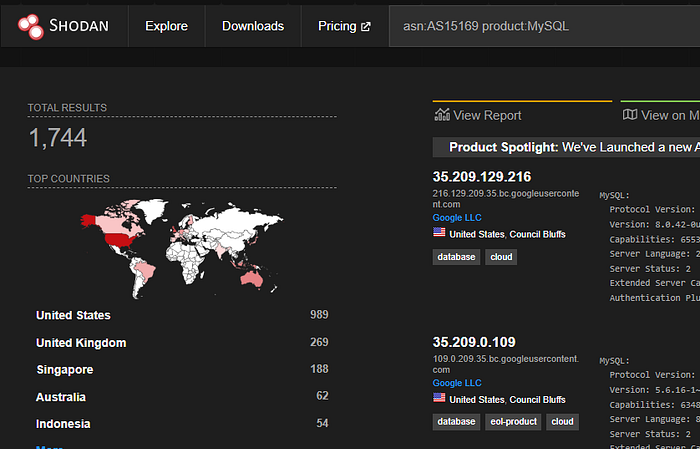Click the Indonesia count 54
The width and height of the screenshot is (700, 449).
tap(322, 423)
